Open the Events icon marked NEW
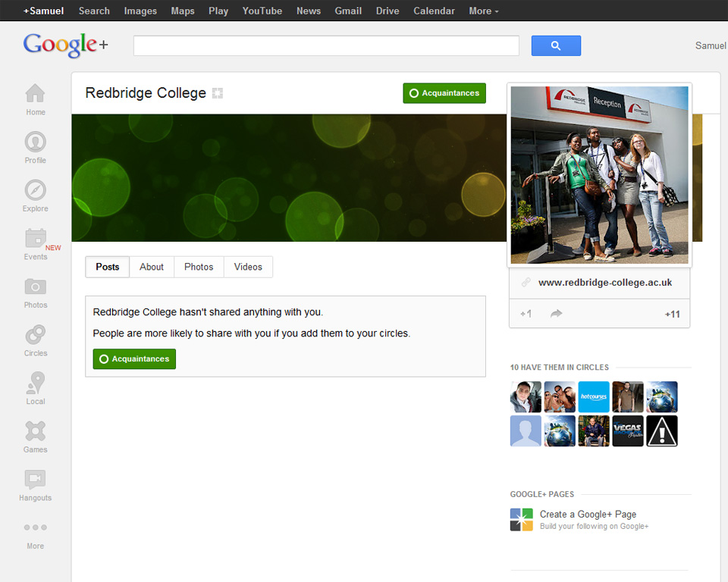Image resolution: width=728 pixels, height=582 pixels. point(35,239)
